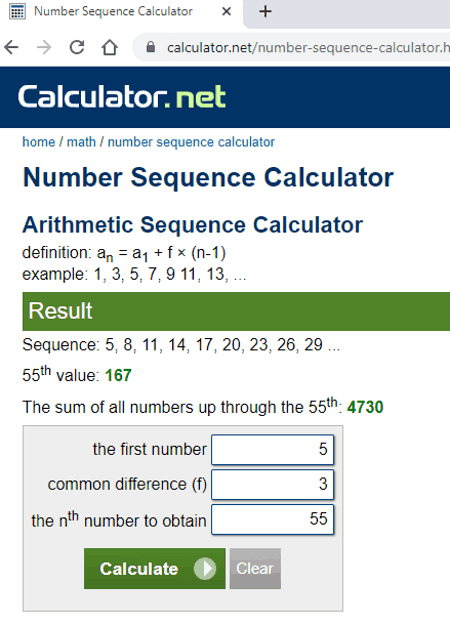Click the green Calculate button
Viewport: 450px width, 626px height.
[155, 568]
